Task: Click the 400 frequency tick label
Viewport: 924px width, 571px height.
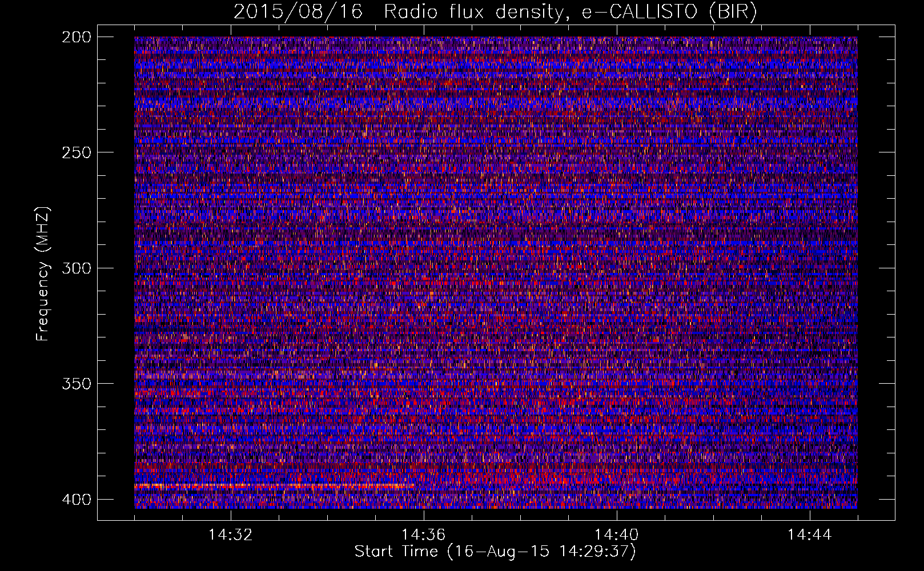Action: click(x=76, y=499)
